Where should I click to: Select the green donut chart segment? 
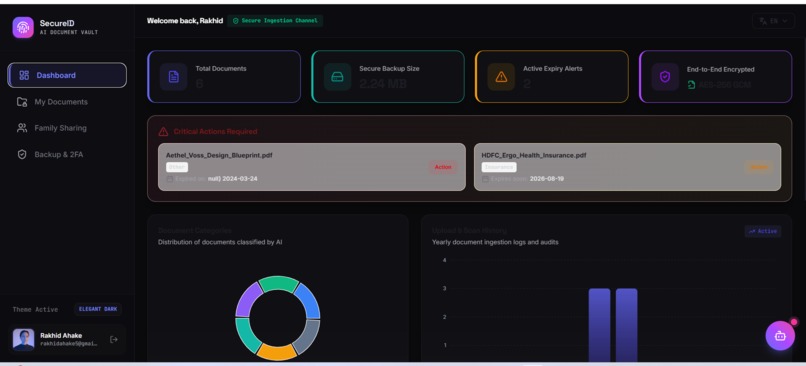(278, 283)
